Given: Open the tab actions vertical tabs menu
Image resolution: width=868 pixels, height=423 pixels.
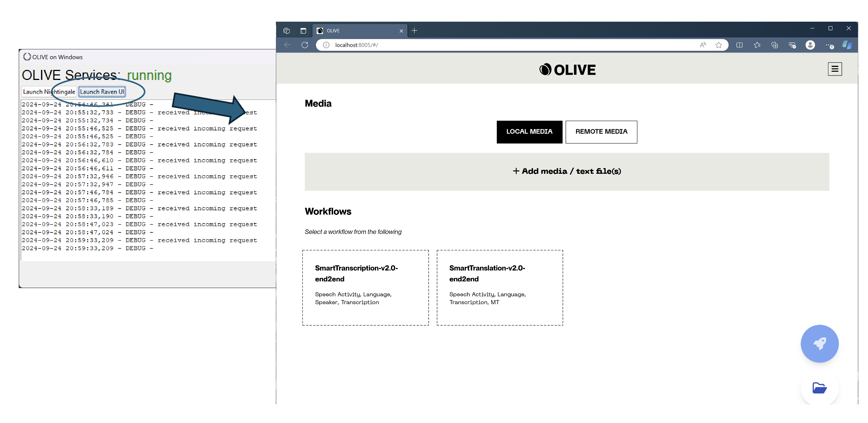Looking at the screenshot, I should pos(303,31).
